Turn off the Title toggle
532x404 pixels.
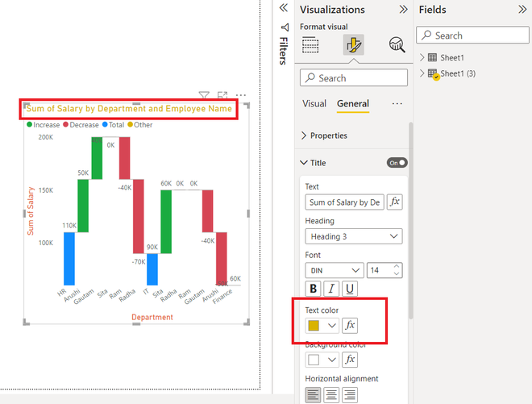tap(397, 163)
